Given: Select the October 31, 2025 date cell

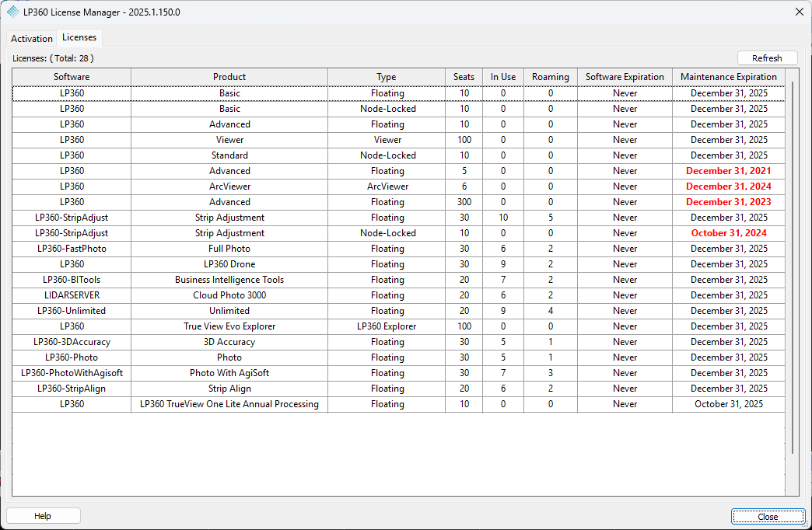Looking at the screenshot, I should [729, 403].
